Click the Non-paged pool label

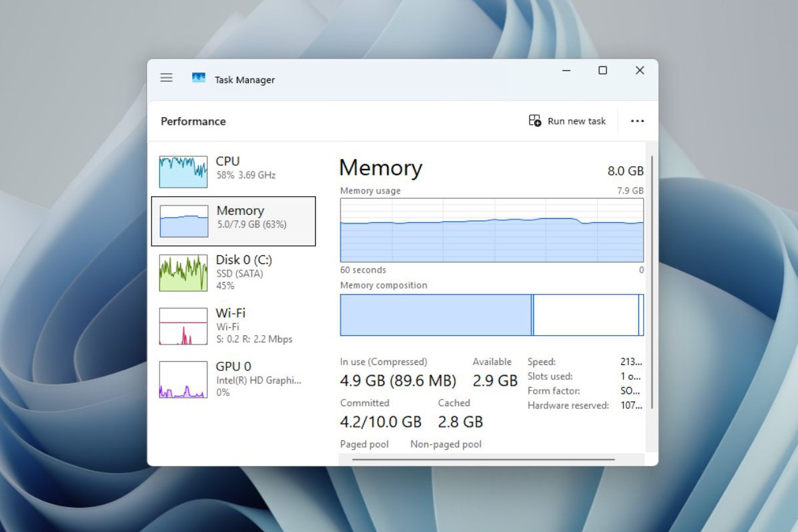pos(446,444)
